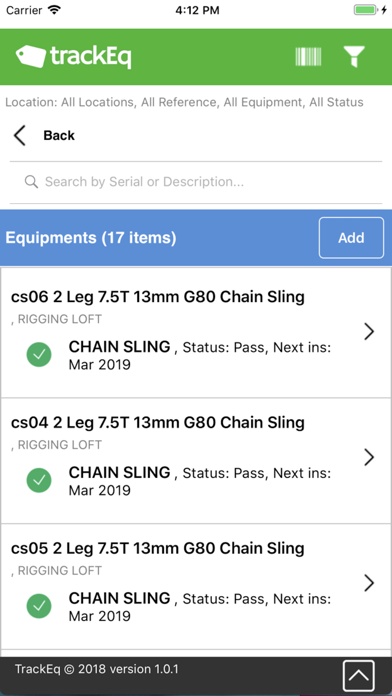Expand cs05 Chain Sling details chevron
392x696 pixels.
point(369,583)
